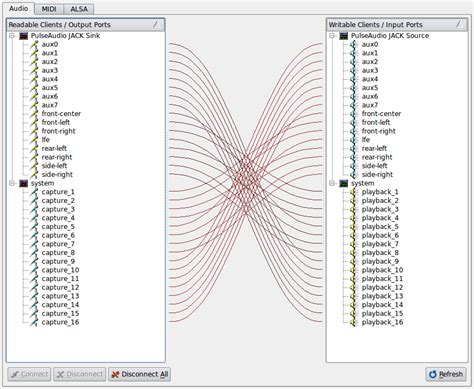474x389 pixels.
Task: Click the playback_16 port speaker icon
Action: coord(354,322)
